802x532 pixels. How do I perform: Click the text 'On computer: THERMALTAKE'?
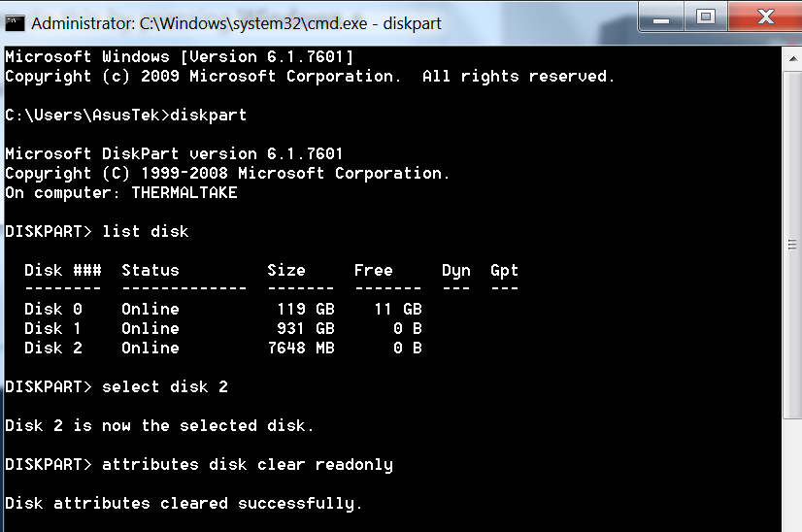(121, 192)
